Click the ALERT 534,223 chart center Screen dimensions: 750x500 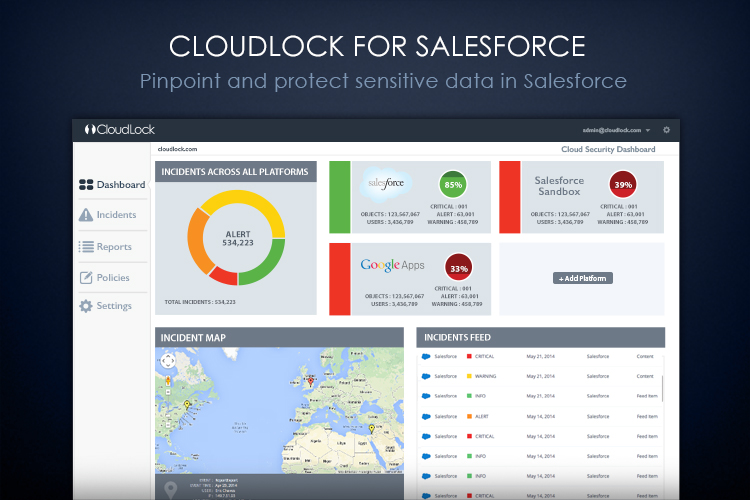[238, 238]
